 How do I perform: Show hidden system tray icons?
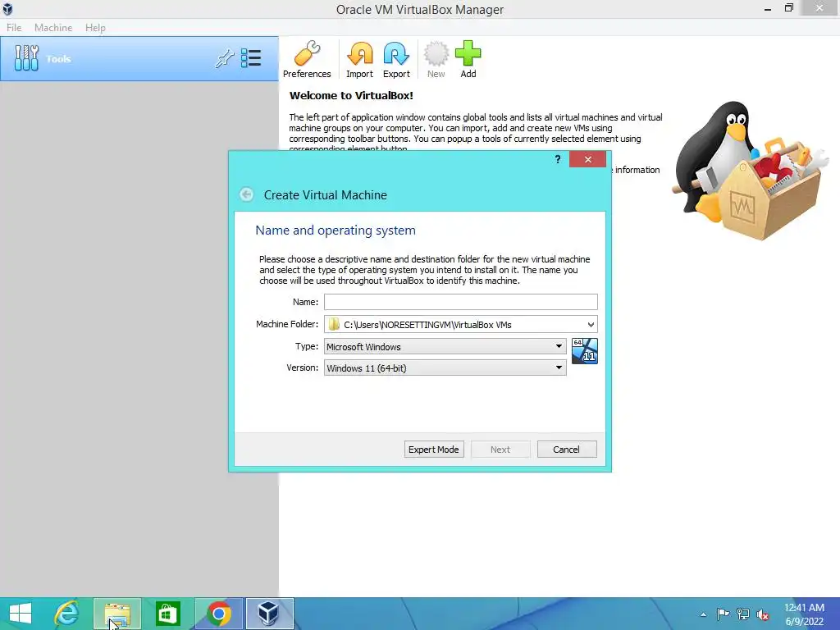click(x=703, y=614)
